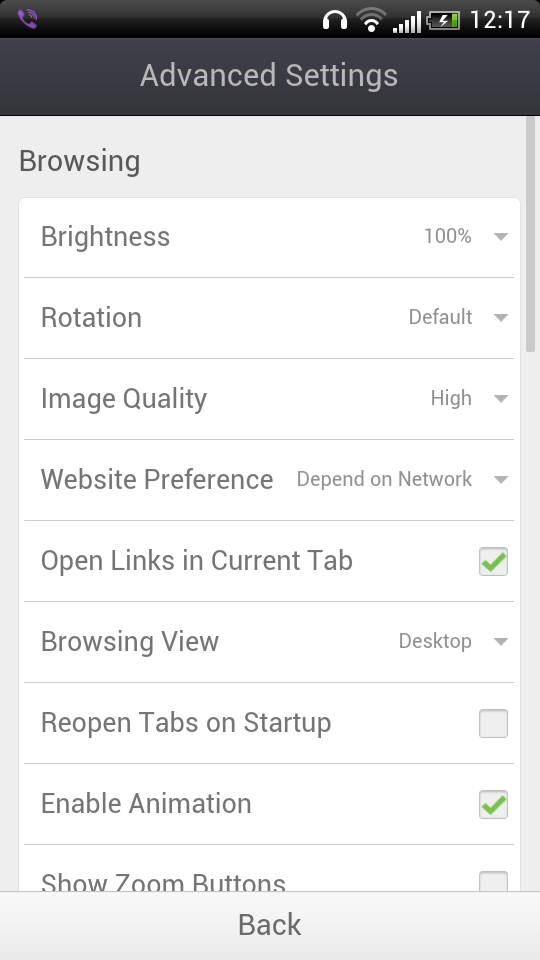Tap the Wi-Fi signal icon
The width and height of the screenshot is (540, 960).
pyautogui.click(x=371, y=20)
